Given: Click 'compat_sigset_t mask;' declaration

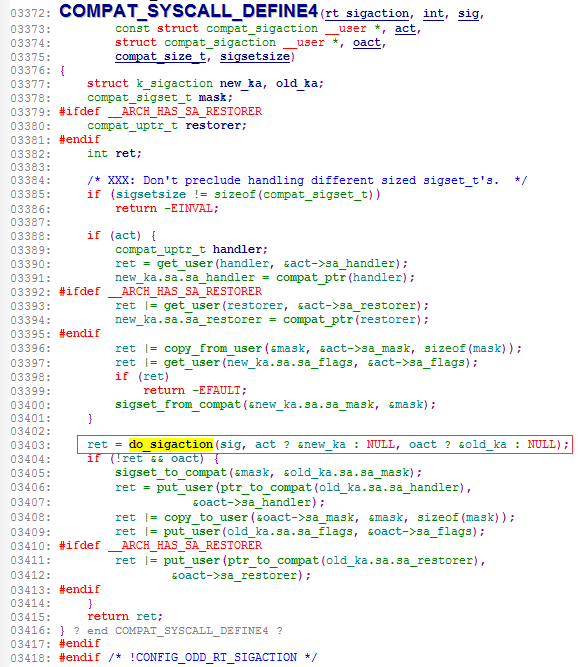Looking at the screenshot, I should (x=160, y=97).
